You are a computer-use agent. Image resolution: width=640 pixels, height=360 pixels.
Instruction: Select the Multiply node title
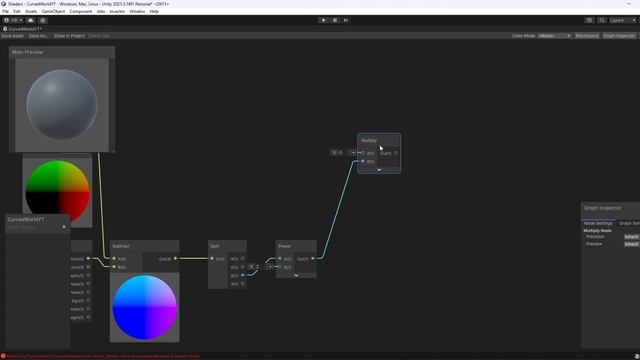tap(369, 140)
